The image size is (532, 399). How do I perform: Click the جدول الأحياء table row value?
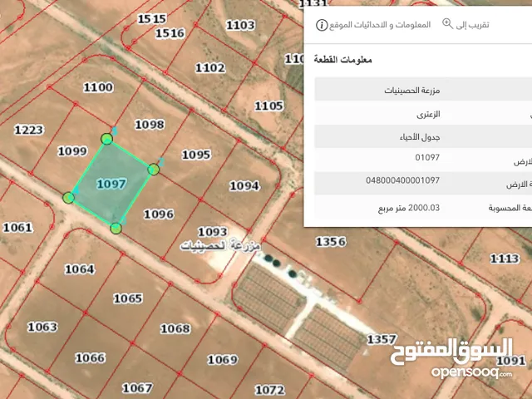[420, 137]
